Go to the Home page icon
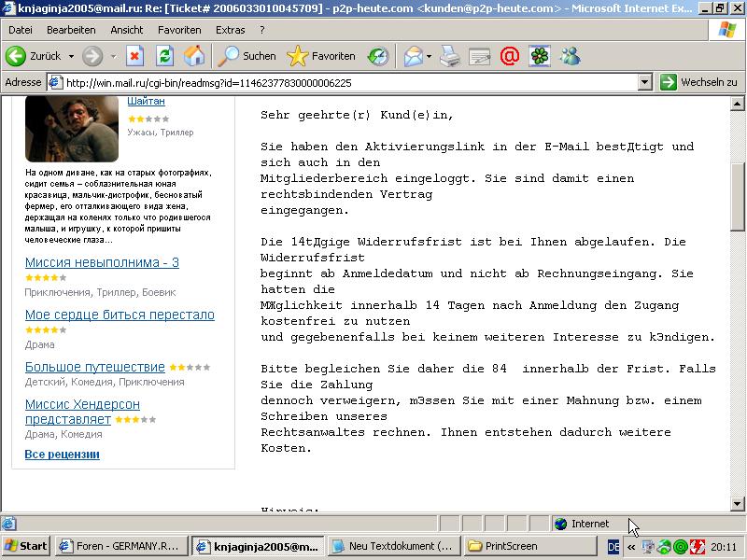 click(194, 56)
